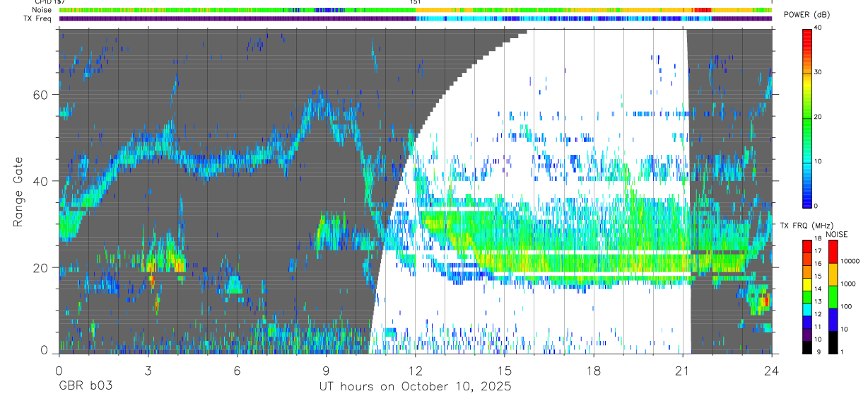
Task: Click the NOISE legend title
Action: click(x=837, y=234)
